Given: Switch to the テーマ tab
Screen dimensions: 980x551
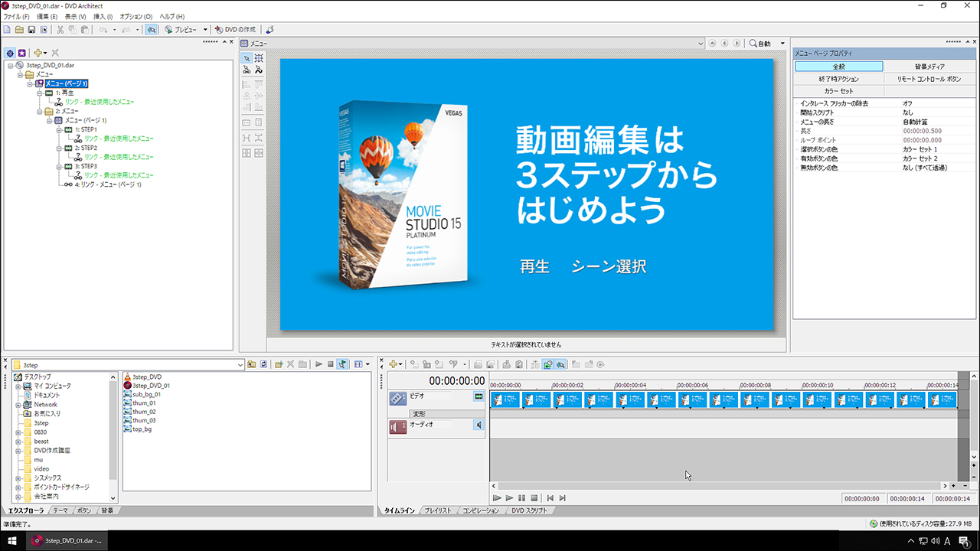Looking at the screenshot, I should click(60, 510).
